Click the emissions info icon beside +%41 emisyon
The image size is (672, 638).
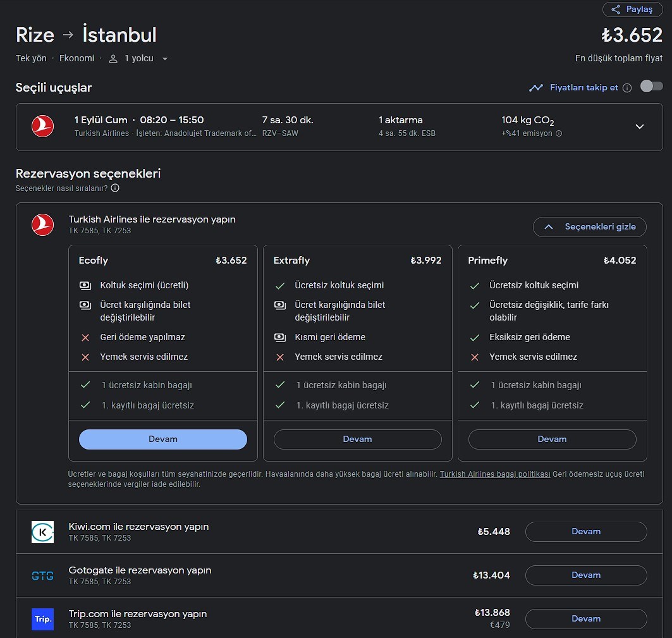pyautogui.click(x=559, y=133)
